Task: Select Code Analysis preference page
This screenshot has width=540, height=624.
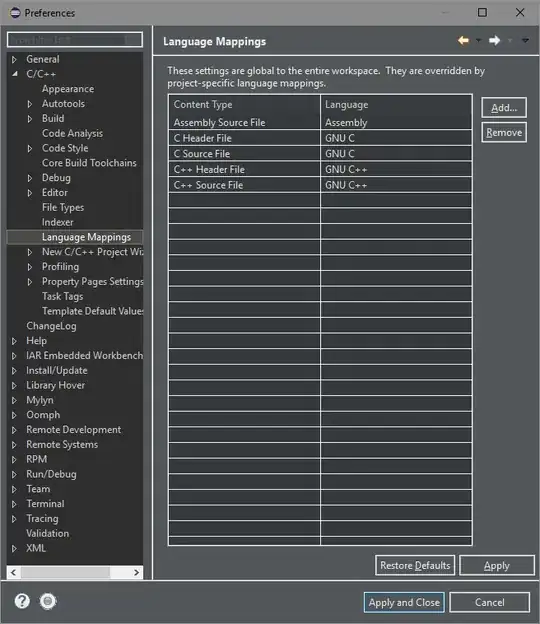Action: (72, 133)
